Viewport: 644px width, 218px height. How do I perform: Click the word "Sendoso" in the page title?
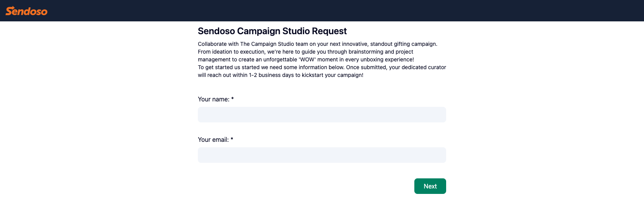pyautogui.click(x=216, y=31)
